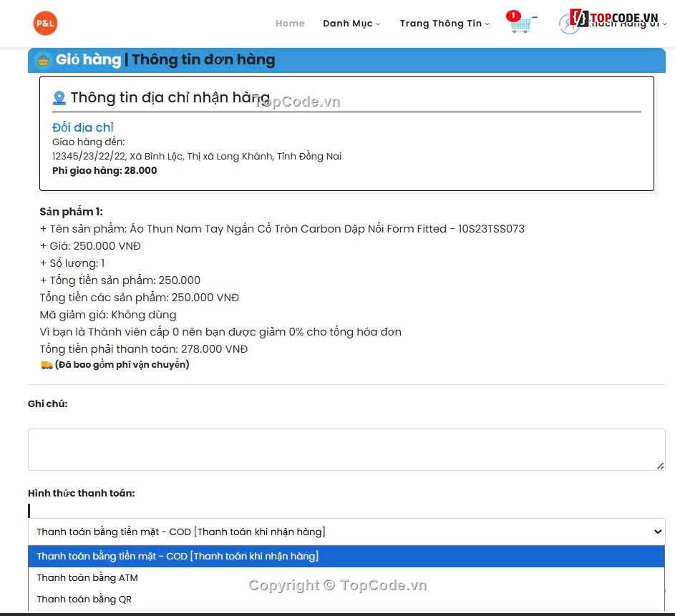Click the Đổi địa chỉ link
Screen dimensions: 675x616
pos(82,127)
